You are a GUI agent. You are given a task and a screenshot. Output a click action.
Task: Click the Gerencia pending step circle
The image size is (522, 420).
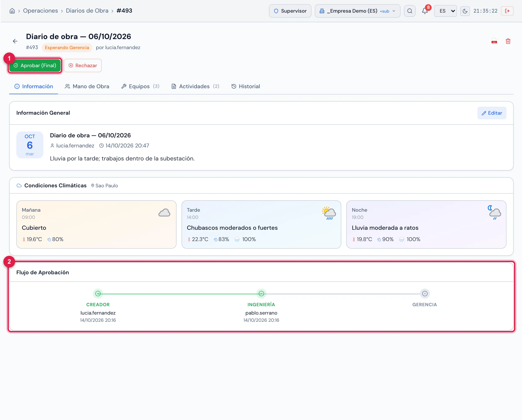[425, 293]
